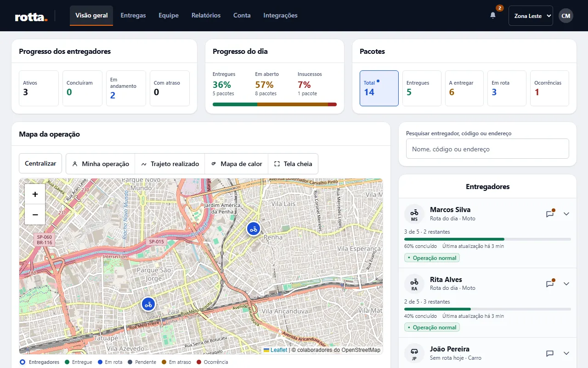Open chat with João Pereira
The width and height of the screenshot is (588, 368).
[x=550, y=353]
